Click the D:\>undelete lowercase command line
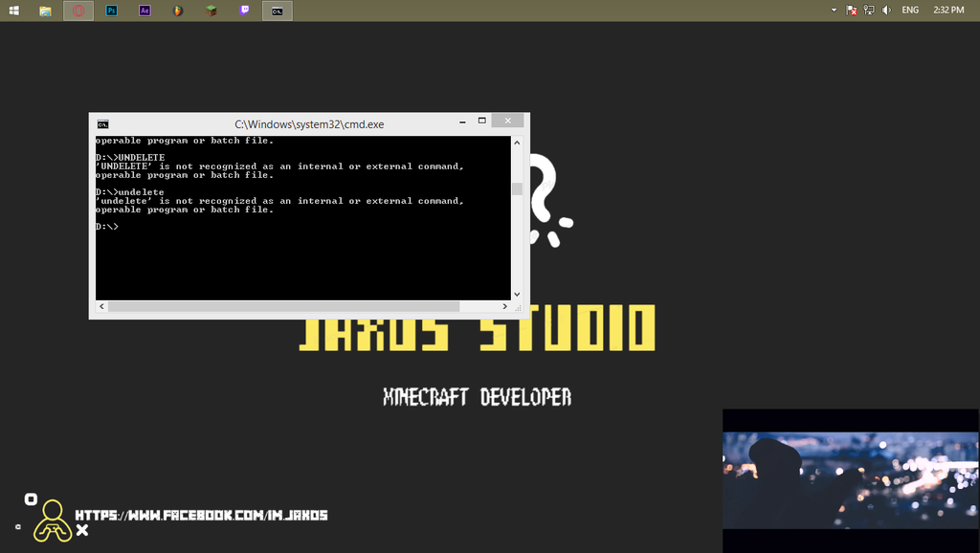 pyautogui.click(x=130, y=192)
